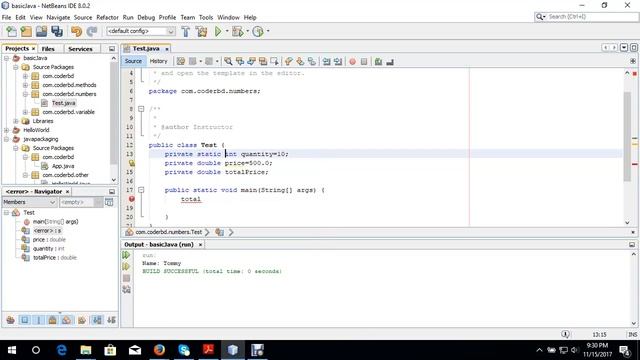
Task: Click Find Previous Occurrence icon
Action: [x=240, y=61]
